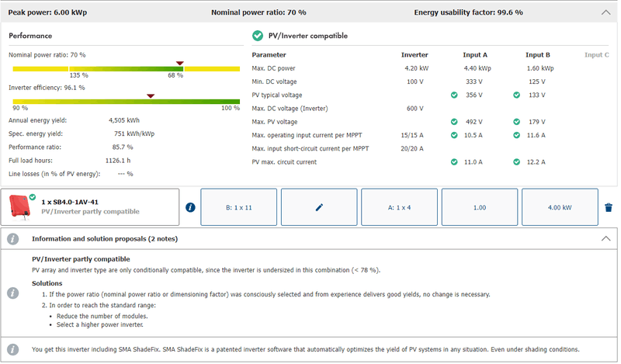Collapse the Peak power summary header

605,12
